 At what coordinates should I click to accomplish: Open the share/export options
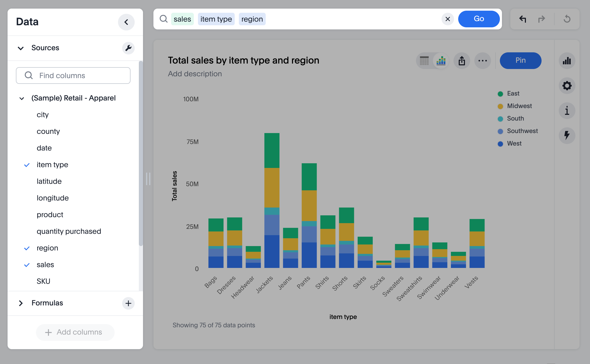[462, 61]
